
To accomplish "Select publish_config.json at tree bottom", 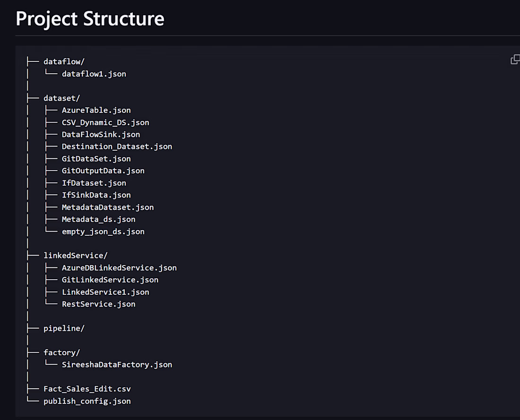I will [x=87, y=401].
